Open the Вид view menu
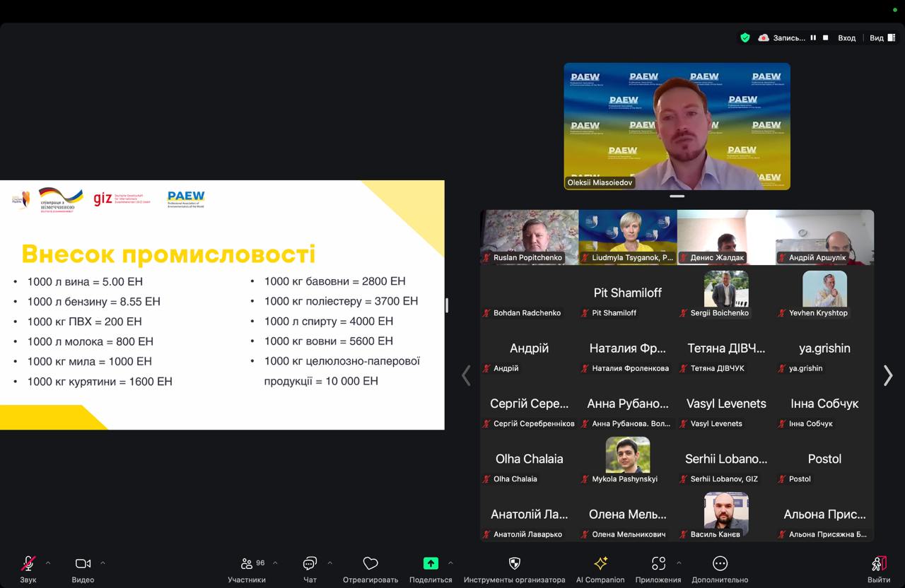 click(x=880, y=38)
